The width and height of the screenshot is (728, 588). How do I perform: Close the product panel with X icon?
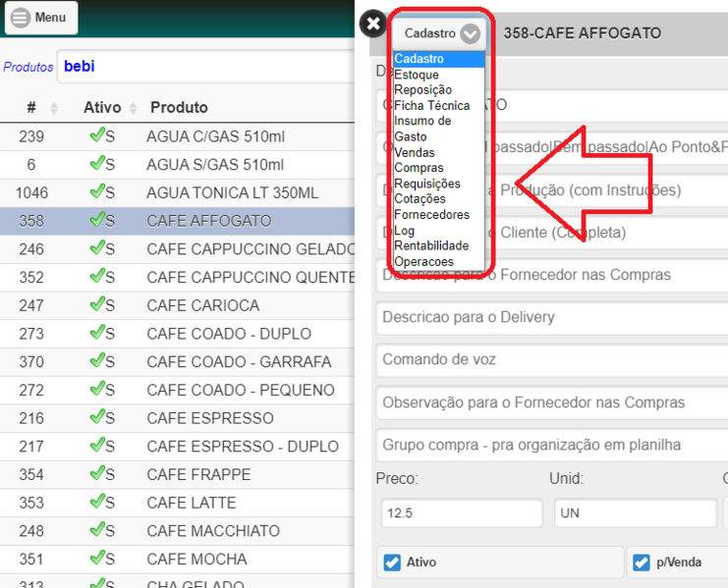tap(372, 24)
